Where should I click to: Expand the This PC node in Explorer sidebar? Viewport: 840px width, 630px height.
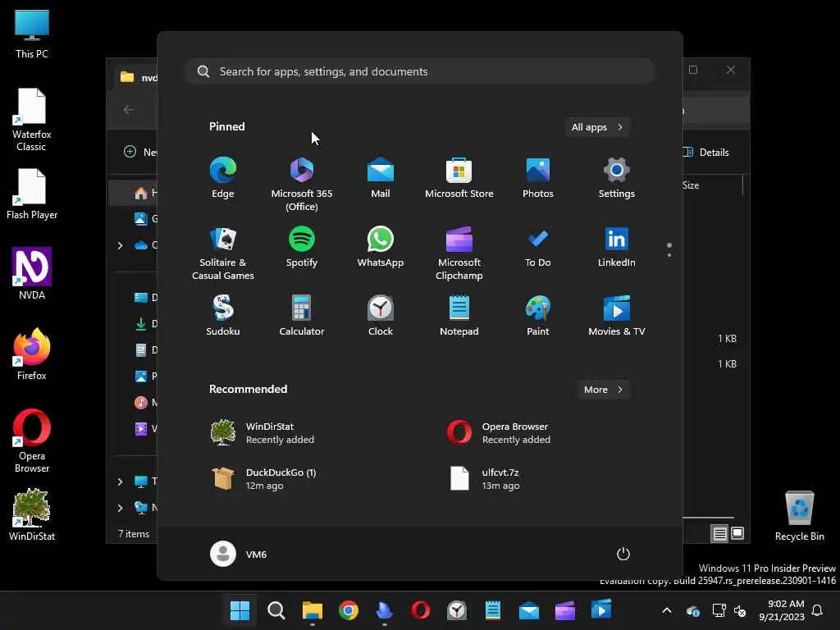click(120, 482)
